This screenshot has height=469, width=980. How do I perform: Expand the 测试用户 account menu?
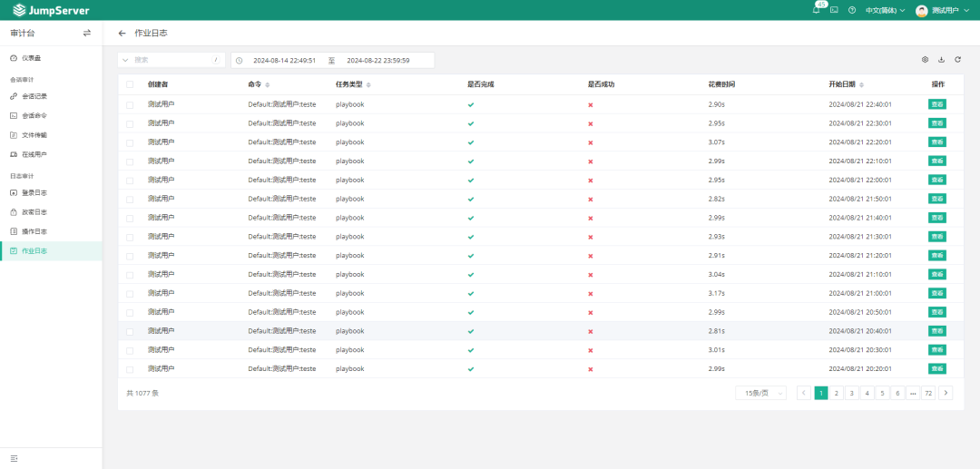tap(944, 10)
